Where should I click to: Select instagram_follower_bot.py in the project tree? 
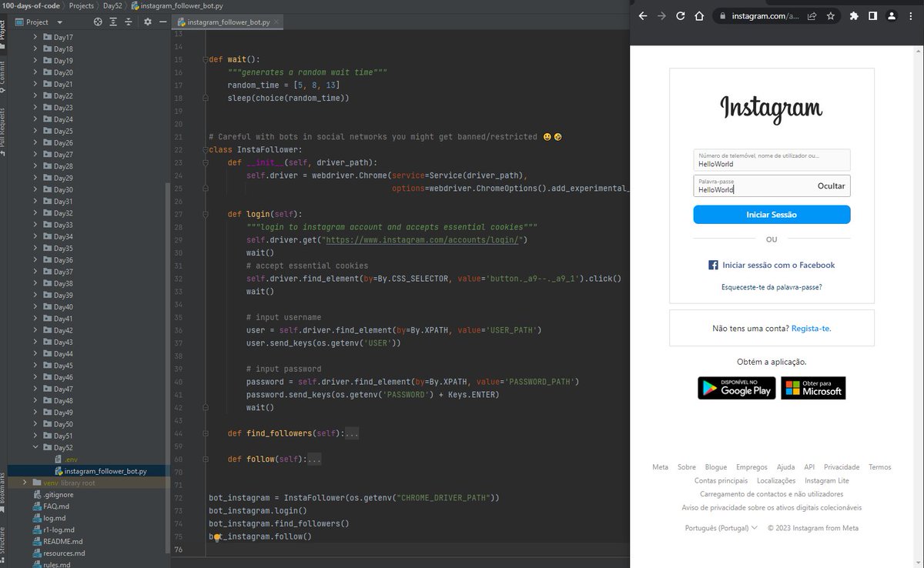100,471
